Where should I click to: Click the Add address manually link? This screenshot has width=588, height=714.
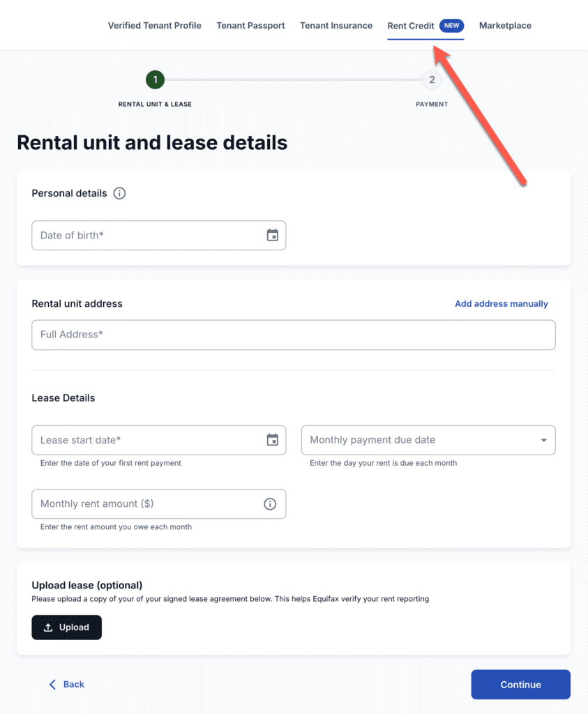click(x=501, y=304)
